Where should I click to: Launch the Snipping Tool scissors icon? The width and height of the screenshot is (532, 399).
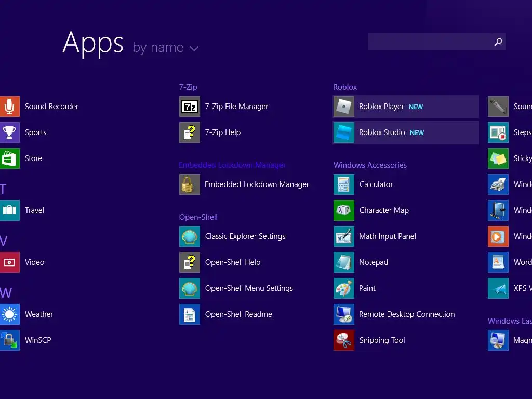click(x=344, y=340)
